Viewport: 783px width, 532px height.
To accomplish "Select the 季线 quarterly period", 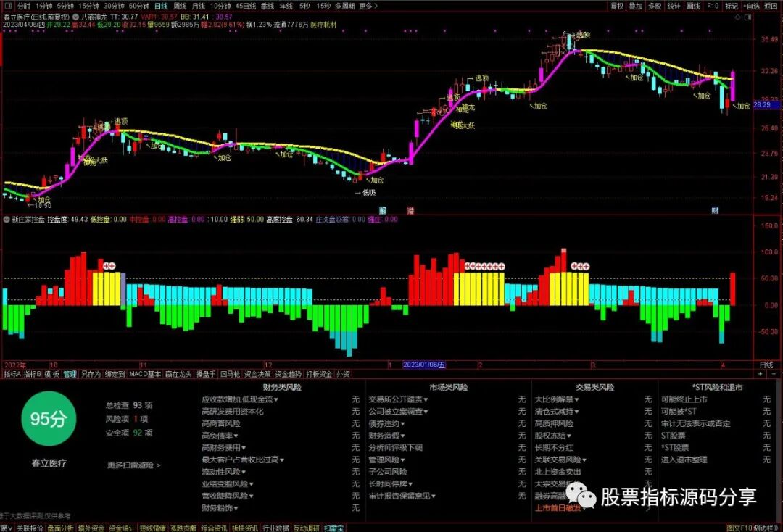I will (268, 6).
